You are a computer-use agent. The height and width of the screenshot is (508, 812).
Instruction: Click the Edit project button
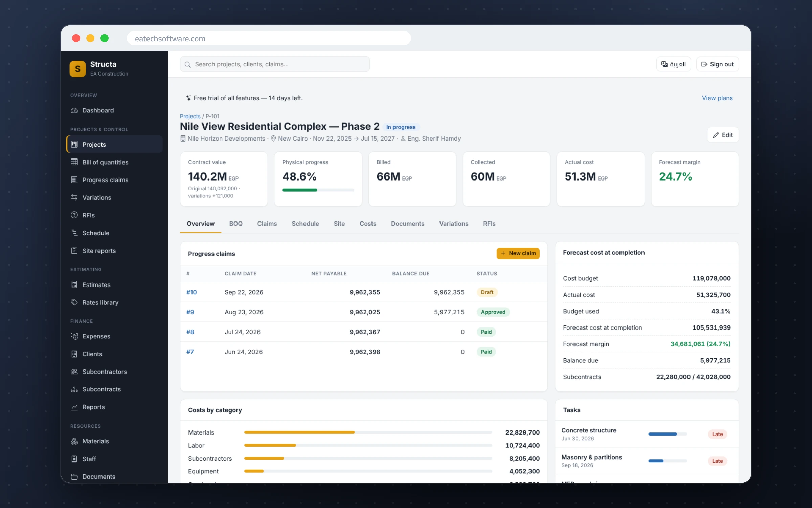click(723, 135)
